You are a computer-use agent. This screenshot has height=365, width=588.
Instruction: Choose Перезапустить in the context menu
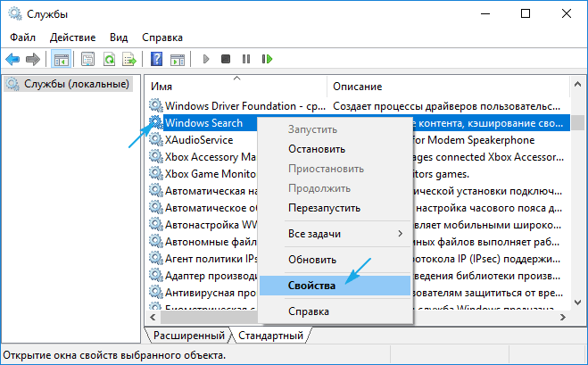click(x=324, y=207)
